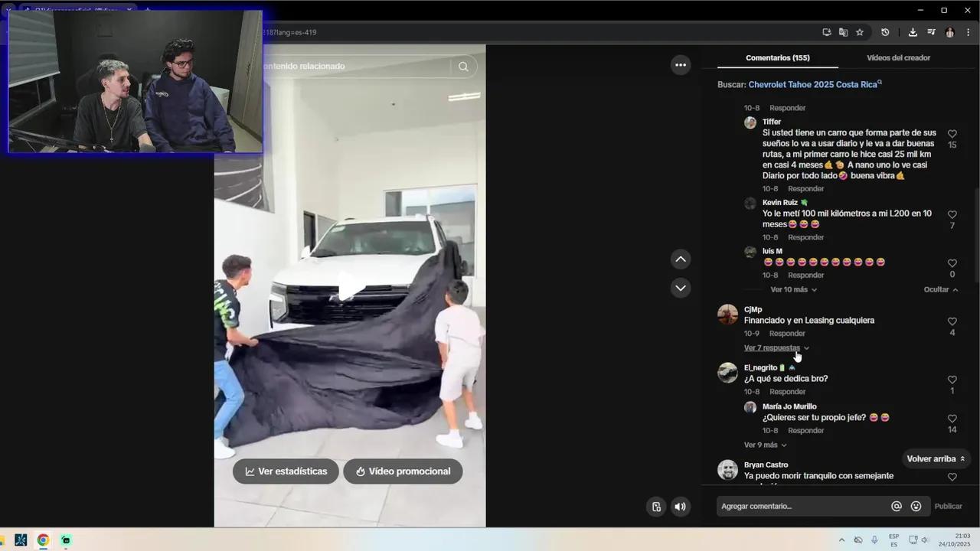This screenshot has width=980, height=551.
Task: Click microphone icon in system tray
Action: 874,540
